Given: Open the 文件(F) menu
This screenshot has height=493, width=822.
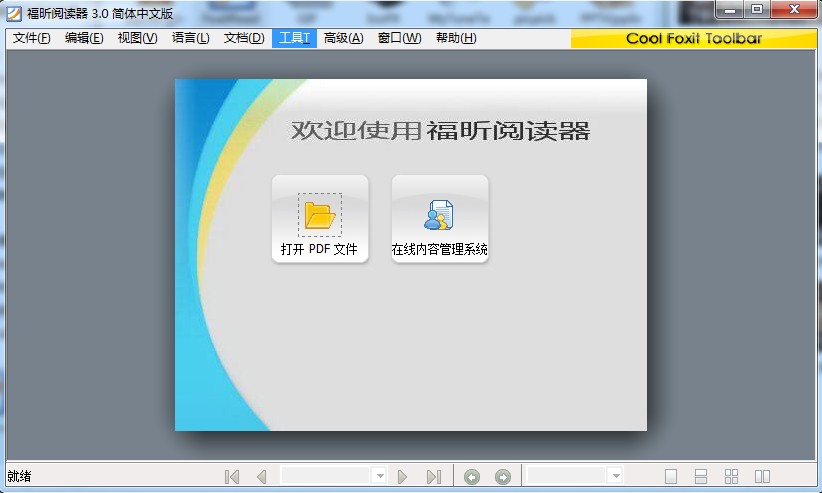Looking at the screenshot, I should pyautogui.click(x=31, y=38).
